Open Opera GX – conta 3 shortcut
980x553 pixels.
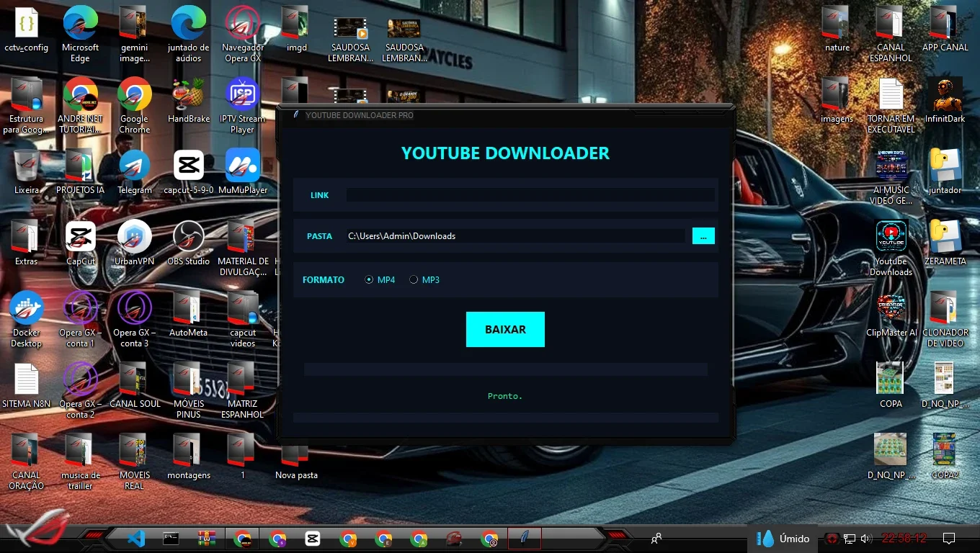(x=135, y=319)
